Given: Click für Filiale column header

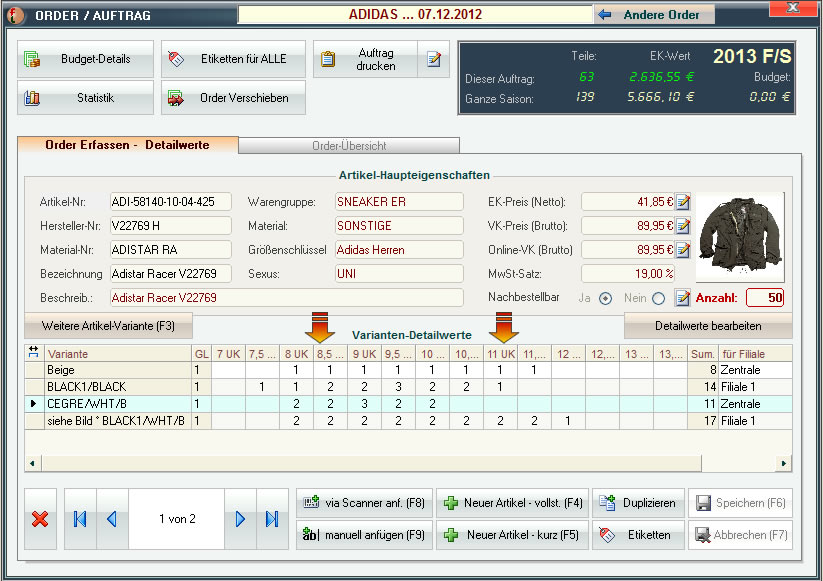Looking at the screenshot, I should click(x=755, y=354).
